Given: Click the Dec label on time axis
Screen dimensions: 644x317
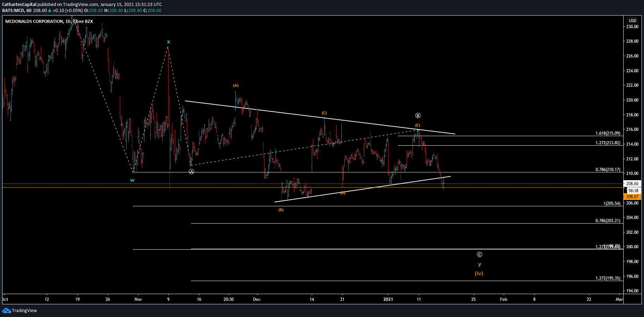Looking at the screenshot, I should click(257, 299).
